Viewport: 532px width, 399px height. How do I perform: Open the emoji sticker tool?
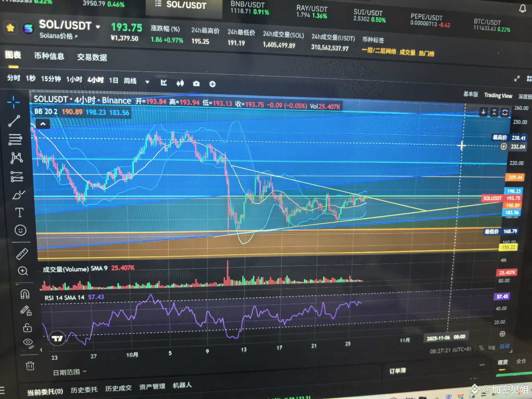click(20, 230)
